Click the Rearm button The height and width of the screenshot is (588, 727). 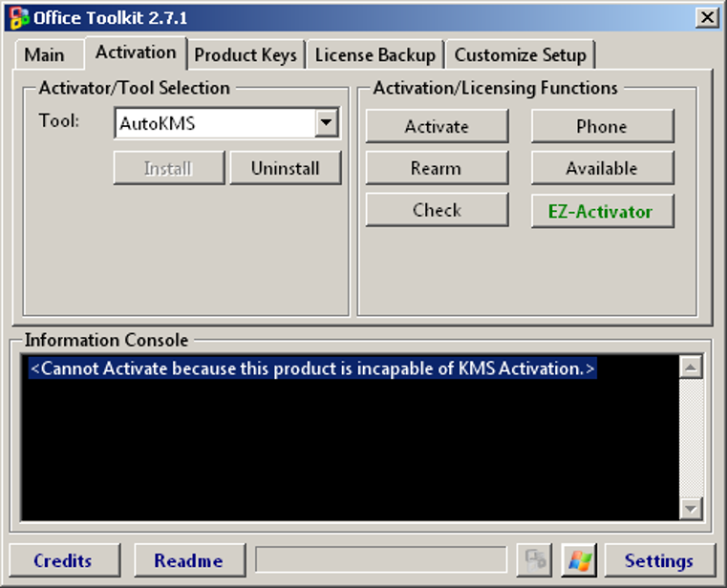(x=437, y=168)
